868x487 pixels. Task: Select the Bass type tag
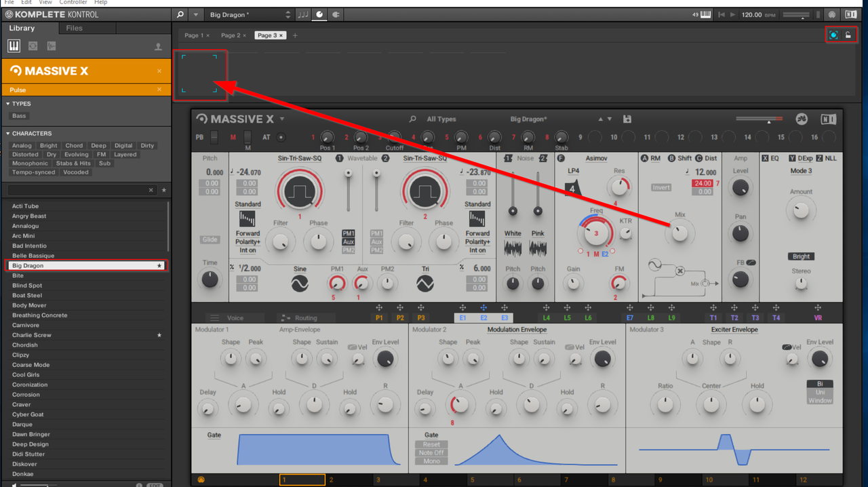tap(19, 116)
